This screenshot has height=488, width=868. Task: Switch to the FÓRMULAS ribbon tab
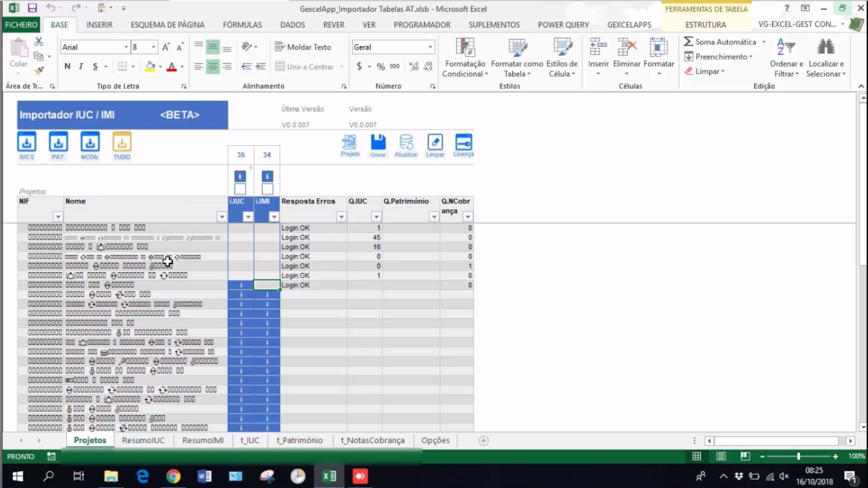coord(242,24)
